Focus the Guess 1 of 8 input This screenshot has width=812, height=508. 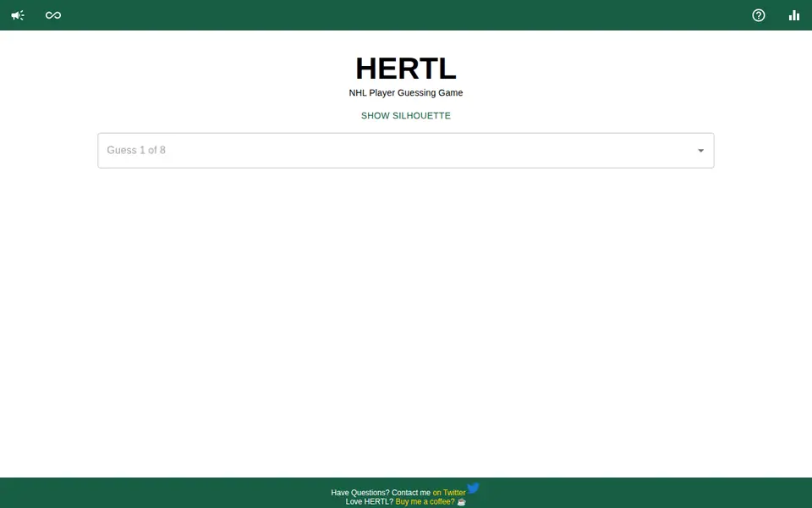tap(405, 151)
